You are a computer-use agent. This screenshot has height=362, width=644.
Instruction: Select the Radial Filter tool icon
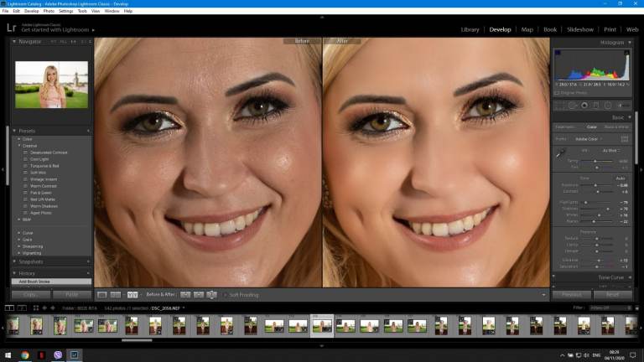tap(608, 106)
